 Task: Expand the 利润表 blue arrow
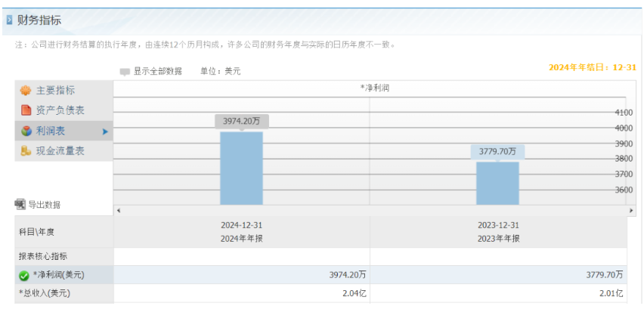tap(105, 131)
